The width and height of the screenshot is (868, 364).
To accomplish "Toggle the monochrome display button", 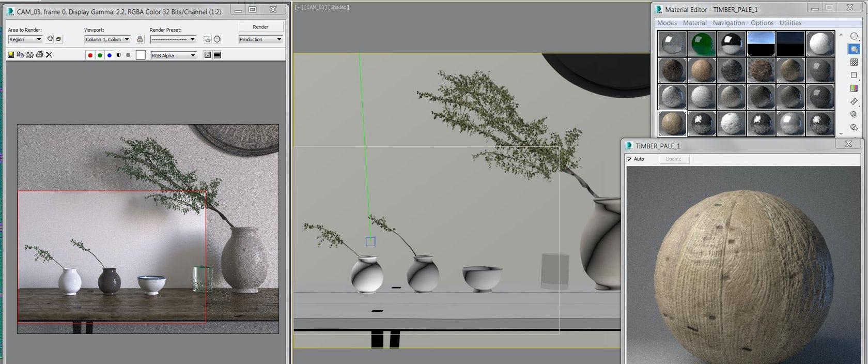I will pyautogui.click(x=128, y=55).
